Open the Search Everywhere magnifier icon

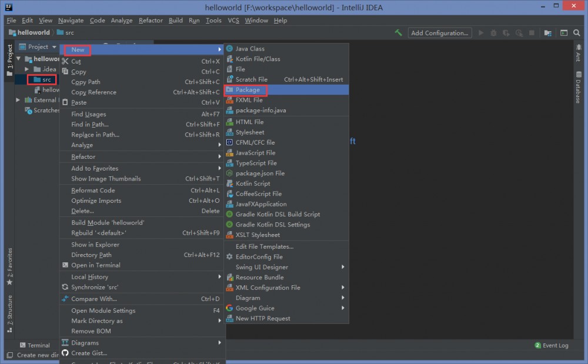pyautogui.click(x=577, y=34)
